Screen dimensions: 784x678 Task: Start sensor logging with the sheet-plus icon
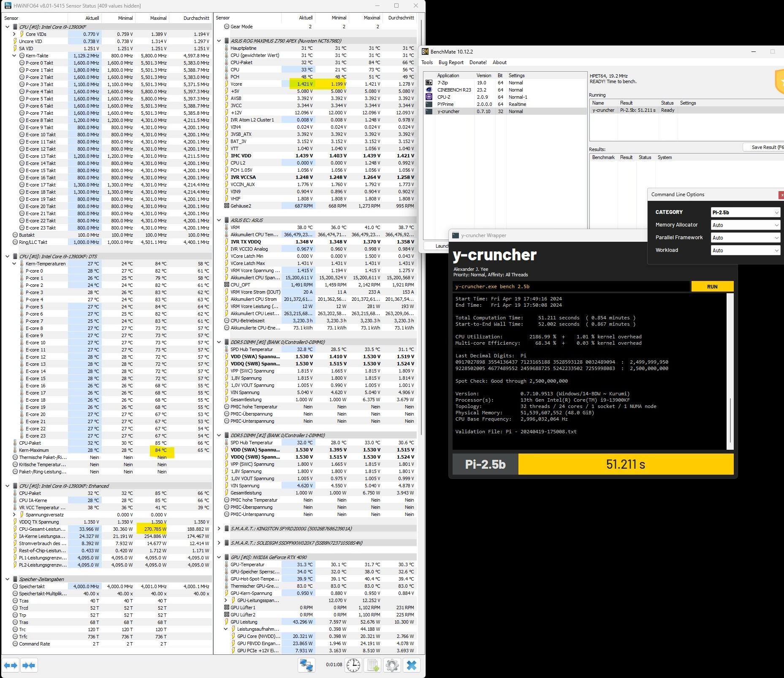point(373,665)
